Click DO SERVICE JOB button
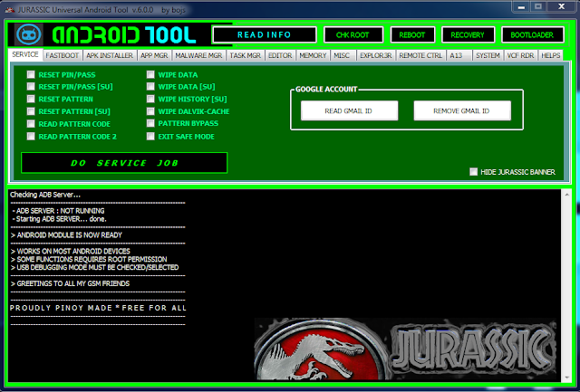580x392 pixels. [x=124, y=163]
